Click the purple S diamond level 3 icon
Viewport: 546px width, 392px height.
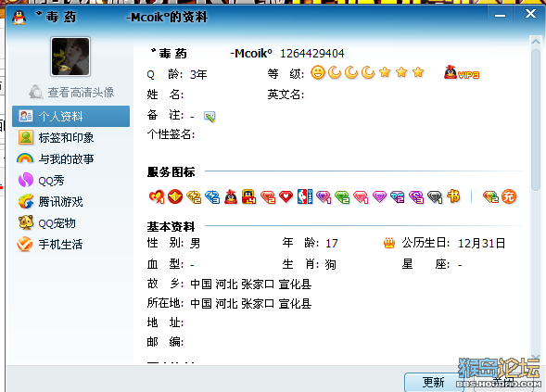pyautogui.click(x=416, y=197)
